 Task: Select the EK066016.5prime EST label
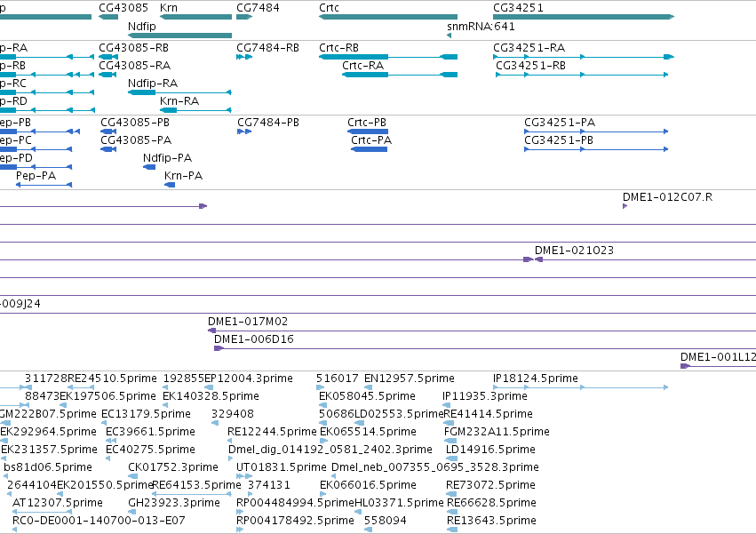coord(368,485)
